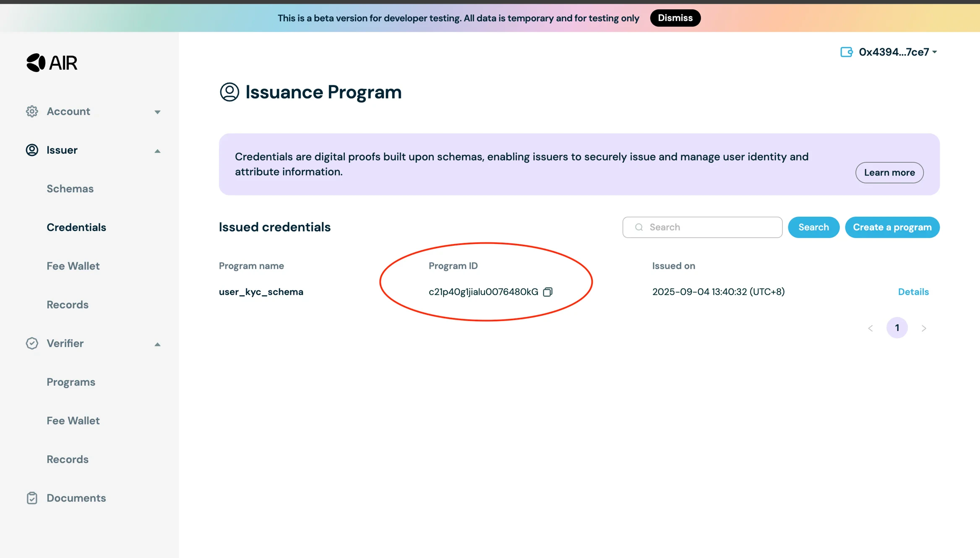The image size is (980, 558).
Task: Click the wallet icon beside the address
Action: click(x=847, y=52)
